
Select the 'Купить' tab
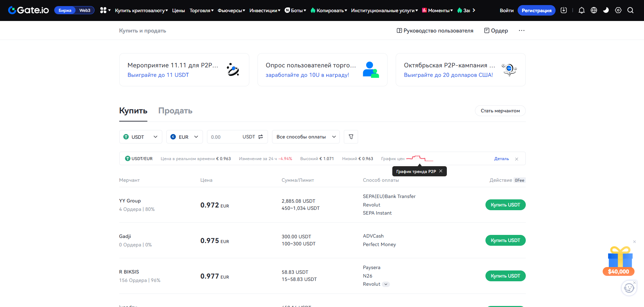pyautogui.click(x=133, y=111)
